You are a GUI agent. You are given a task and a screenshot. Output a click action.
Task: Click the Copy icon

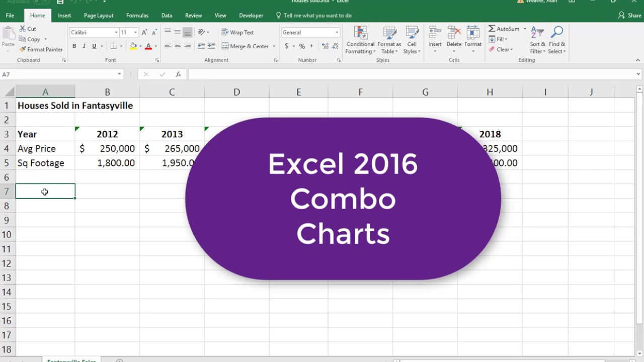pos(23,39)
